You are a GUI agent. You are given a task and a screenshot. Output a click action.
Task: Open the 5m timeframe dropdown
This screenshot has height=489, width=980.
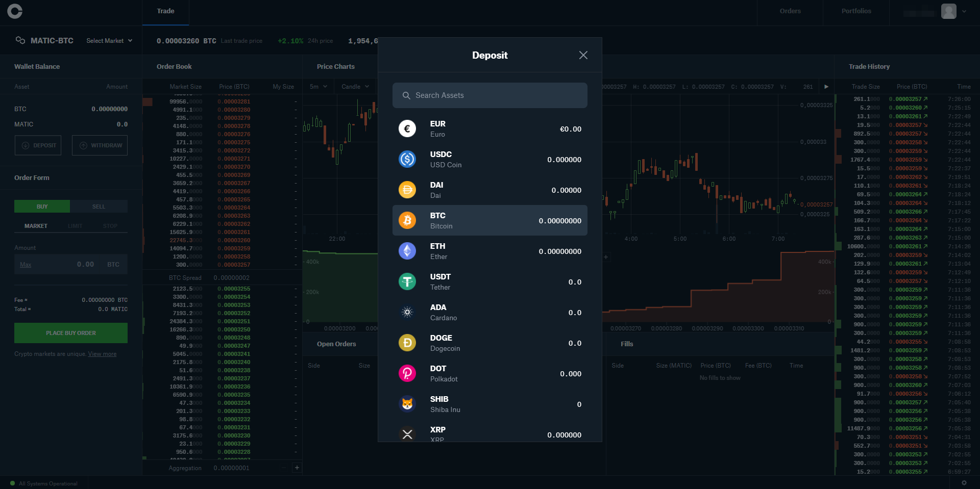point(318,87)
